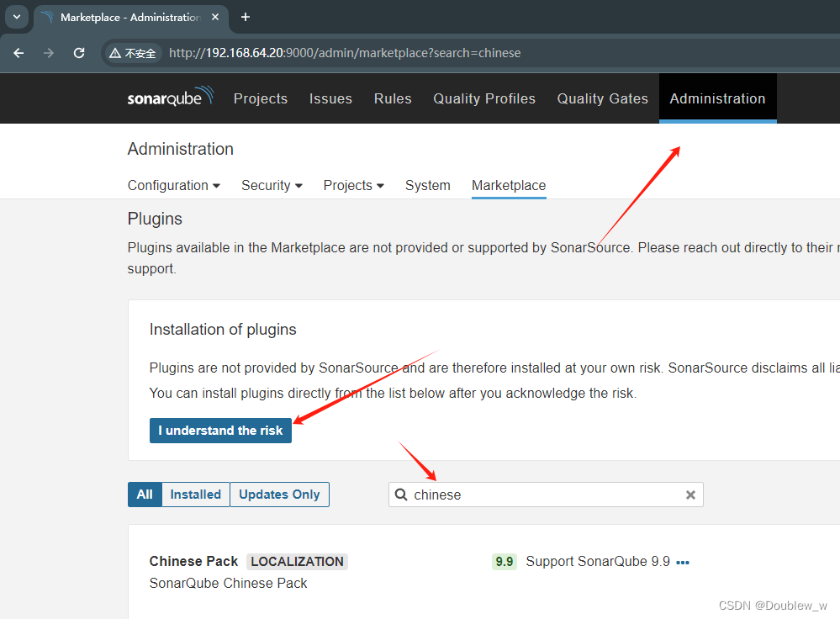Close the Marketplace - Administration tab
This screenshot has width=840, height=619.
click(x=214, y=17)
